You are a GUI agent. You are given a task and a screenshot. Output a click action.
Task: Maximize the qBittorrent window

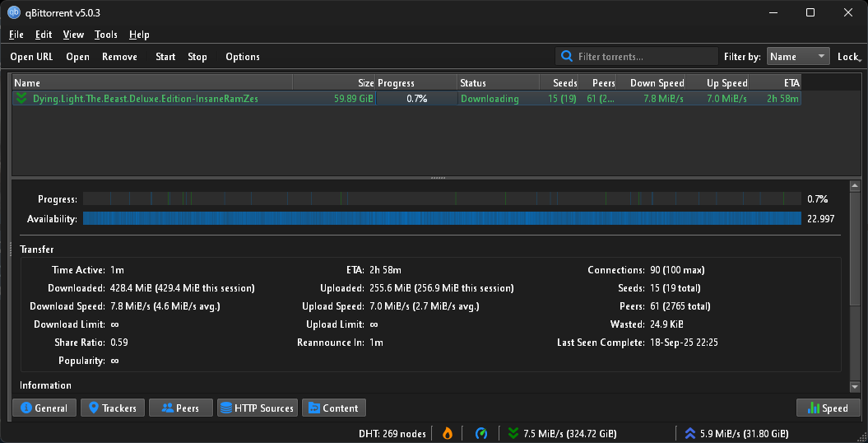click(810, 12)
